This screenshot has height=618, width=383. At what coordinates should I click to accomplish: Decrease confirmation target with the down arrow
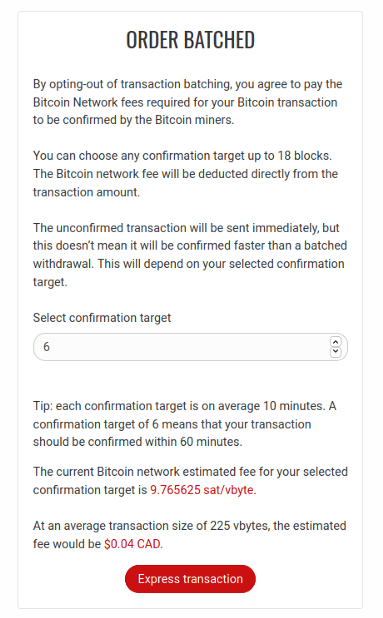[335, 351]
